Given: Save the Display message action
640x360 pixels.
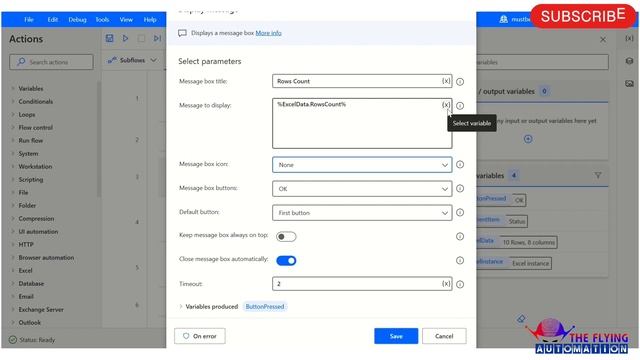Looking at the screenshot, I should (396, 336).
